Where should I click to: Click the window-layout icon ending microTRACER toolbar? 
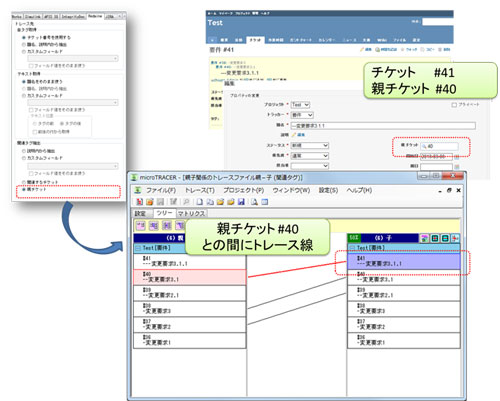click(x=264, y=202)
